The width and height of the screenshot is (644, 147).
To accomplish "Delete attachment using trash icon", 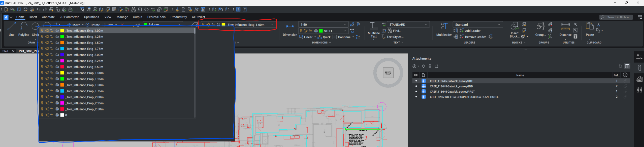I will point(430,66).
